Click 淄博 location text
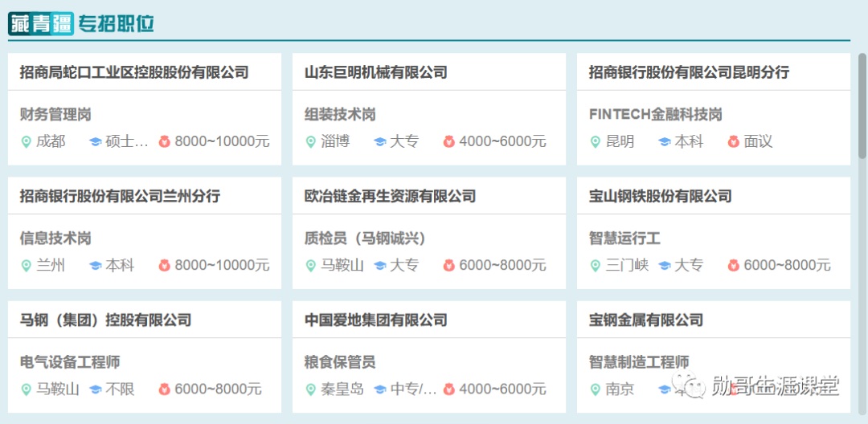 (335, 142)
